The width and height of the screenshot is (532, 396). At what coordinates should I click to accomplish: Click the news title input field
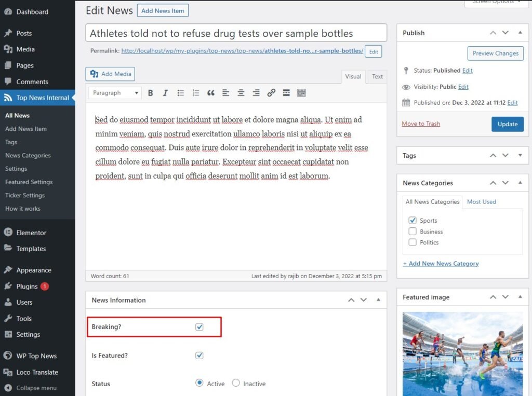pyautogui.click(x=236, y=33)
